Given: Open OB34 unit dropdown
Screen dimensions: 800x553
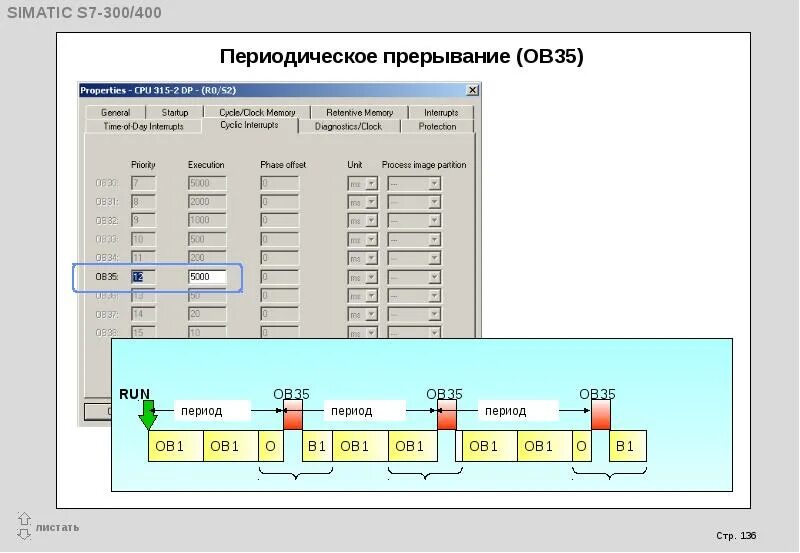Looking at the screenshot, I should (371, 258).
